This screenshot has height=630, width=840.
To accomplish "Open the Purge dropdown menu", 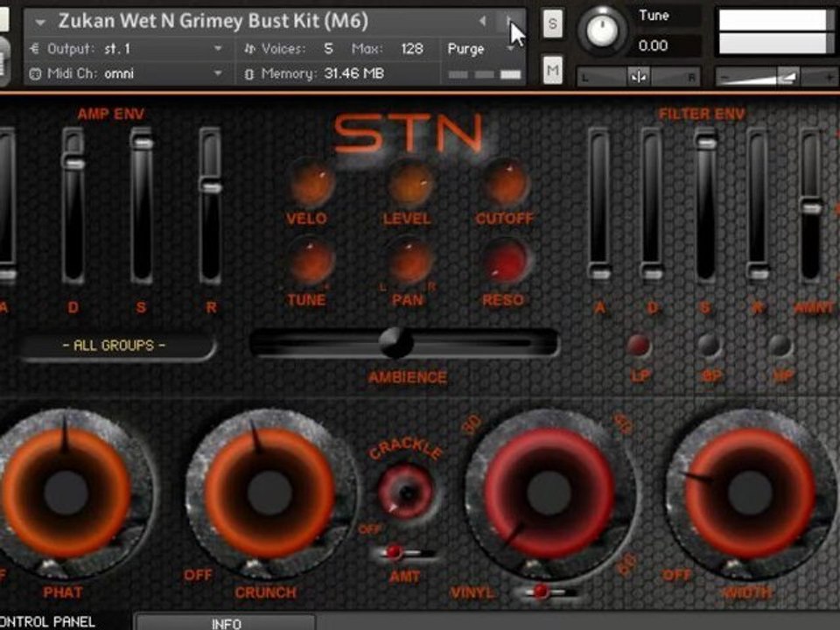I will [x=479, y=49].
